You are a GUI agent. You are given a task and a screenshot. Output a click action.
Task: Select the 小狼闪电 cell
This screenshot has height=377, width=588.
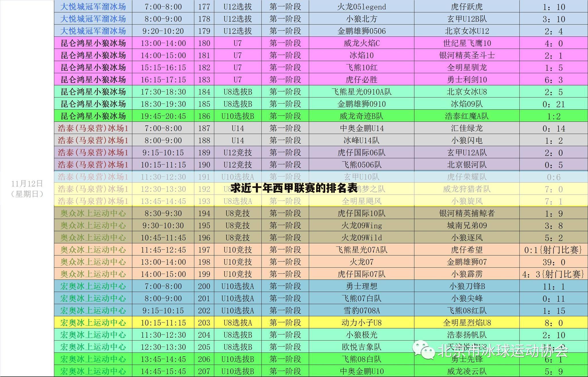coord(467,140)
